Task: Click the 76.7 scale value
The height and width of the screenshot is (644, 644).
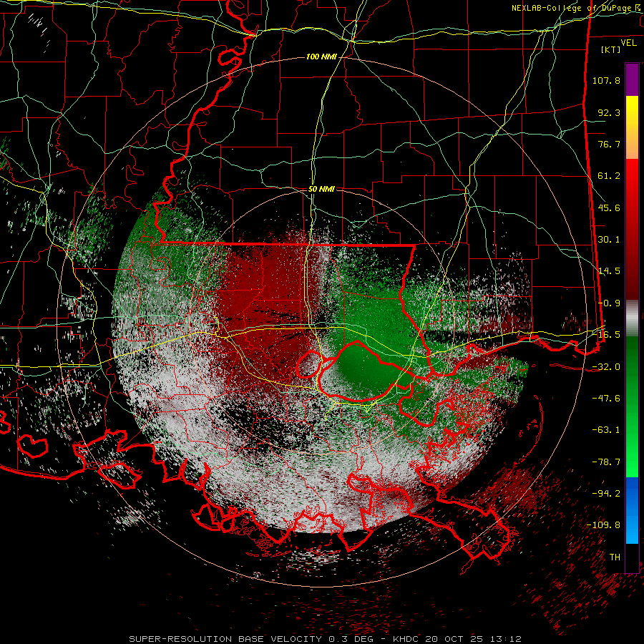Action: click(x=609, y=144)
